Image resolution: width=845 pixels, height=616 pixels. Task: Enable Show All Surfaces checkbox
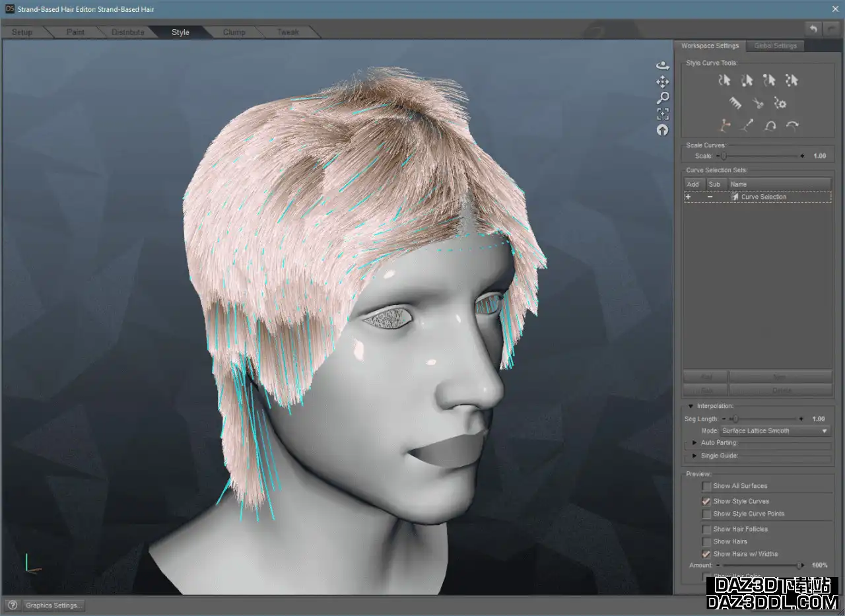click(x=706, y=486)
